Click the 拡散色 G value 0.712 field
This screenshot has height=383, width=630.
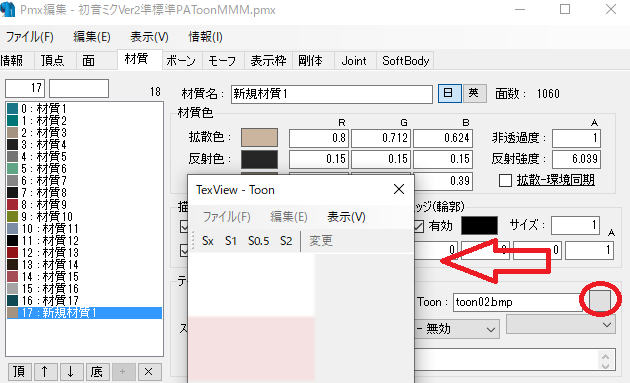click(381, 138)
